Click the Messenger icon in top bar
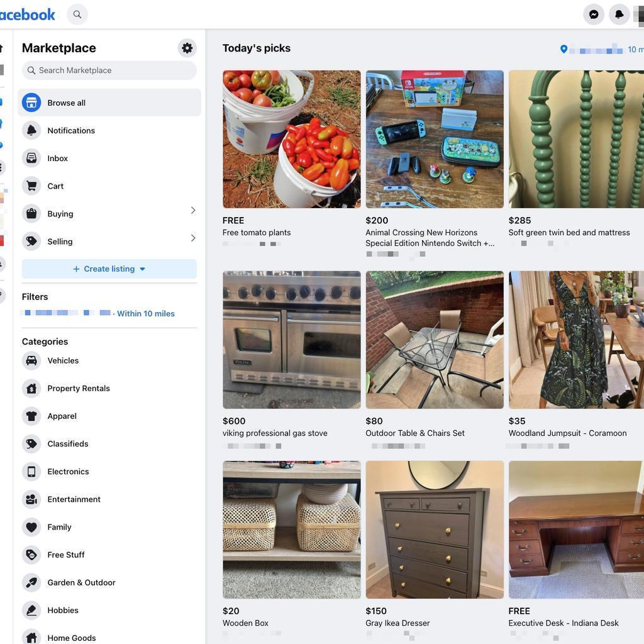The image size is (644, 644). pyautogui.click(x=594, y=14)
